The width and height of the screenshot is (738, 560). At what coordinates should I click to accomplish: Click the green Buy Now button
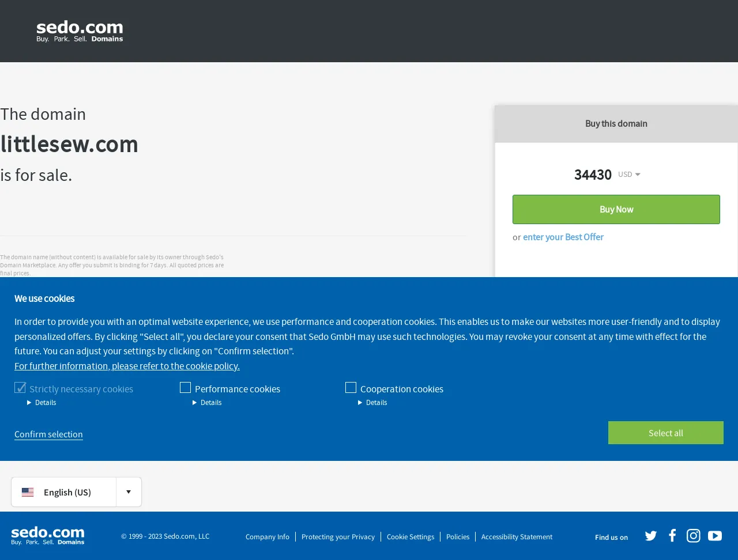tap(616, 209)
